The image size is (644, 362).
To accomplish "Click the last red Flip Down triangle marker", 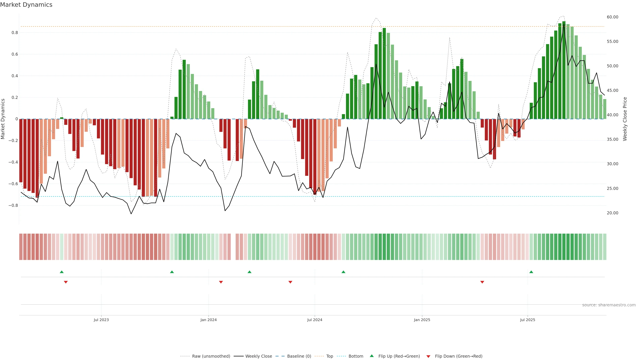I will click(482, 282).
